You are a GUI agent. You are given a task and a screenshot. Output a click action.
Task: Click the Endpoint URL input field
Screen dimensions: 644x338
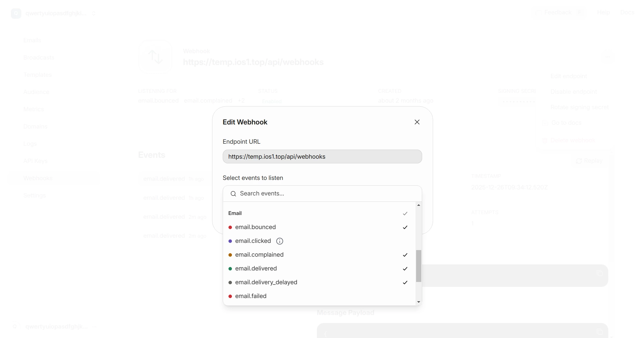click(x=322, y=156)
